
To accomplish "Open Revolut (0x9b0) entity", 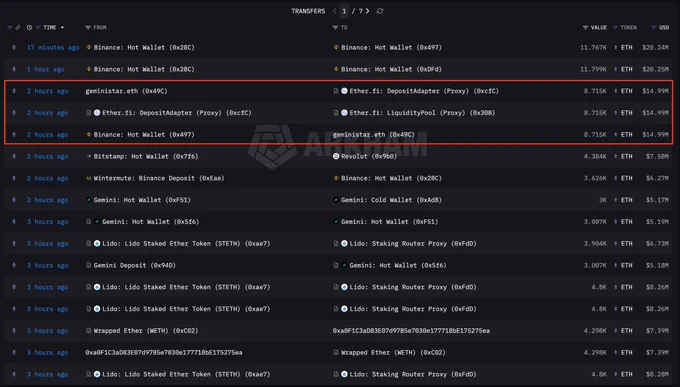I will (369, 156).
